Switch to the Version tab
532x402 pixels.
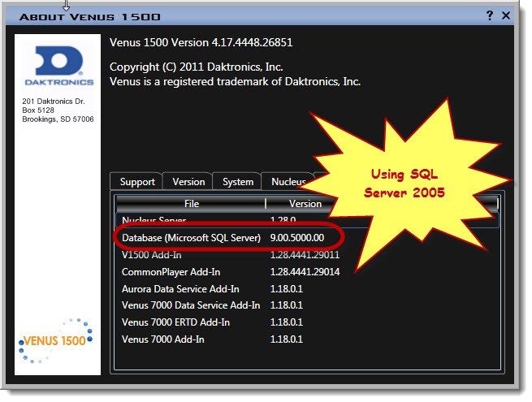(x=188, y=182)
